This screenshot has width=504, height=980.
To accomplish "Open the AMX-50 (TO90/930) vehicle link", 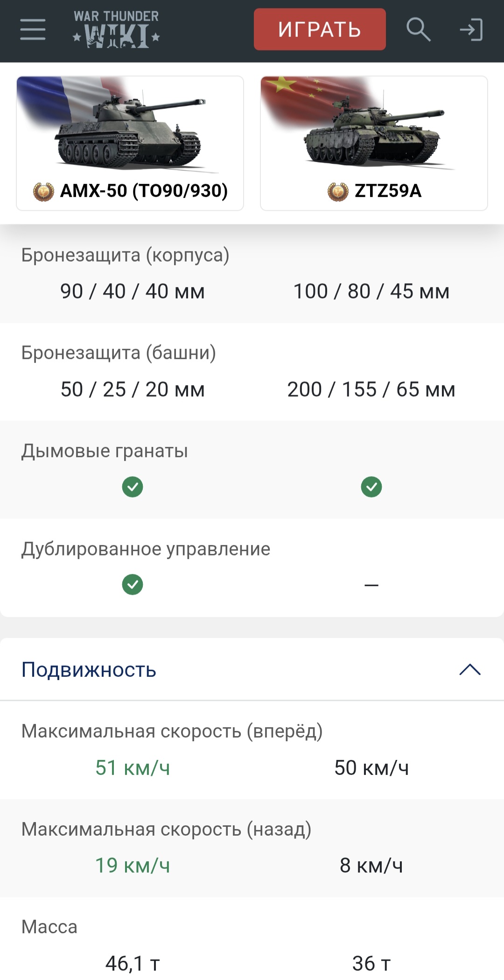I will 144,191.
